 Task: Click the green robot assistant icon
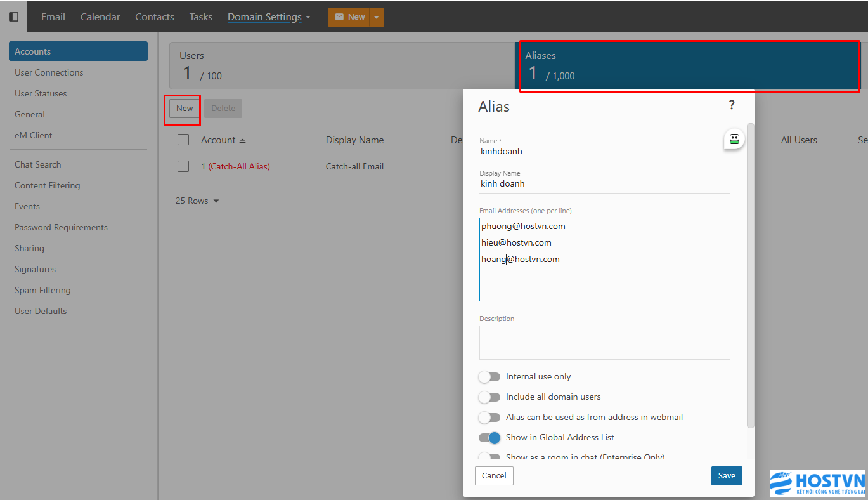[734, 139]
